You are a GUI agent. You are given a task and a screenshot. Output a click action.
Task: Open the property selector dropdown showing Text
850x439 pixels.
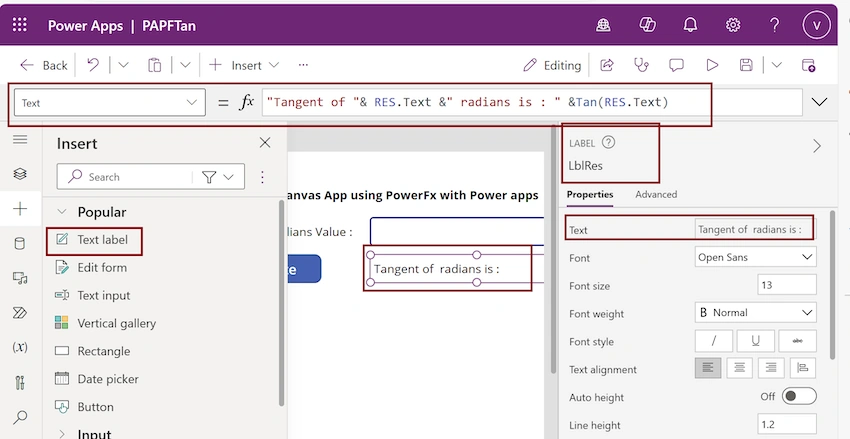coord(110,102)
